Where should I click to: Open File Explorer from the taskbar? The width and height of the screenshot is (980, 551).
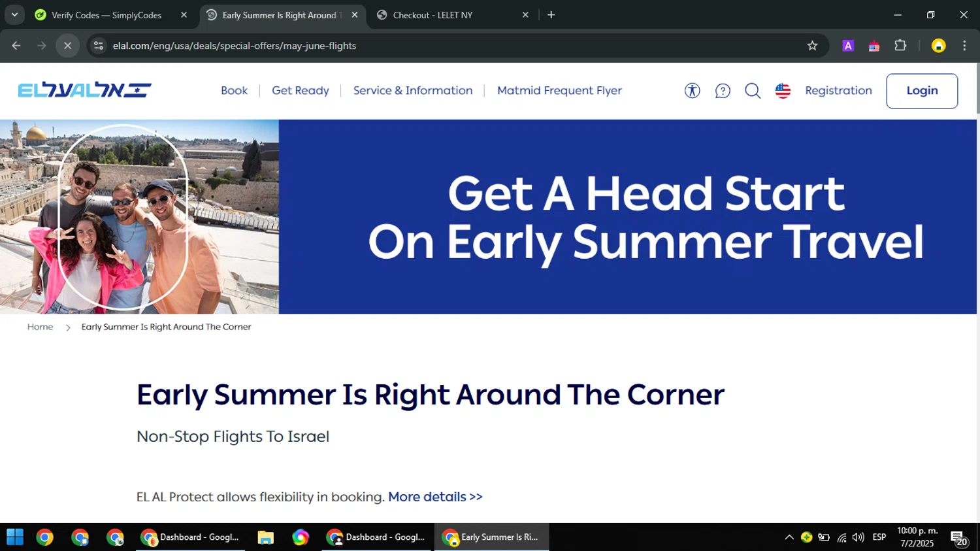(x=265, y=537)
